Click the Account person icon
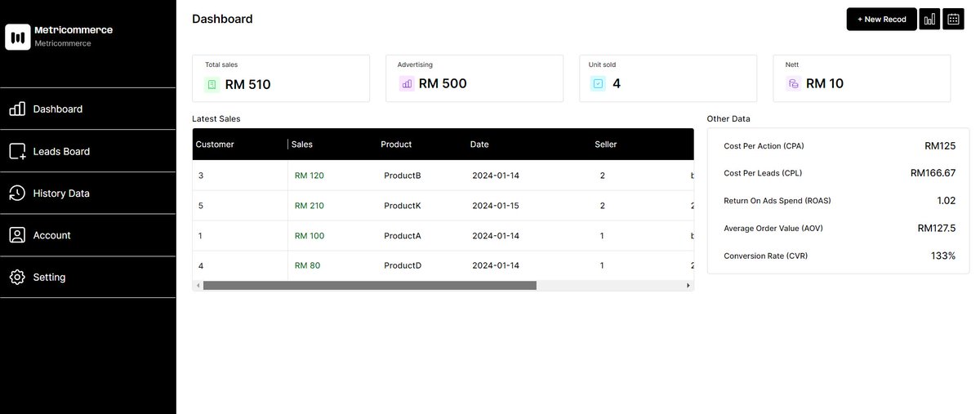Viewport: 980px width, 414px height. point(17,235)
